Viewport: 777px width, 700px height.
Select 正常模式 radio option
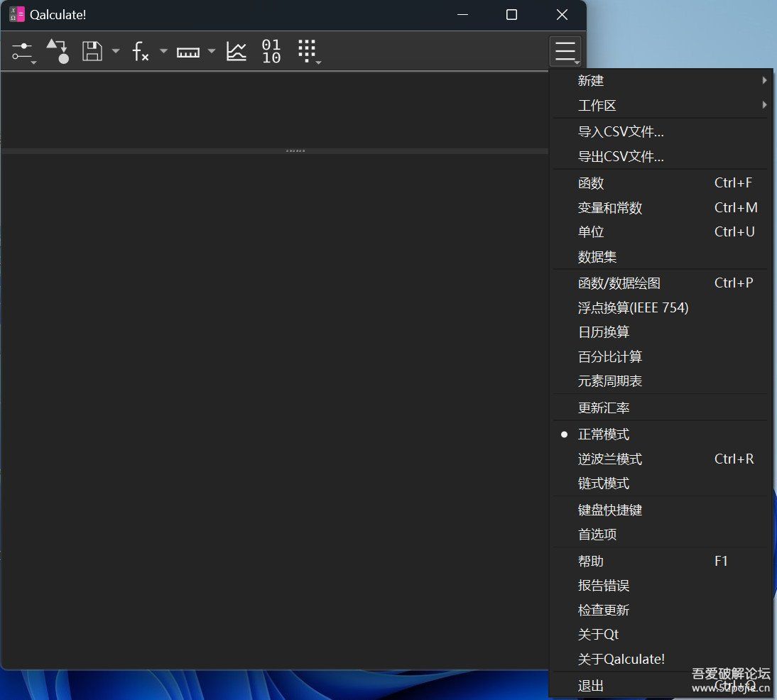pos(604,434)
